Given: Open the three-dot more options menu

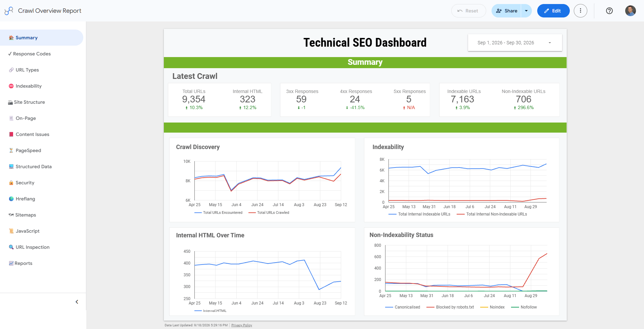Looking at the screenshot, I should click(581, 11).
